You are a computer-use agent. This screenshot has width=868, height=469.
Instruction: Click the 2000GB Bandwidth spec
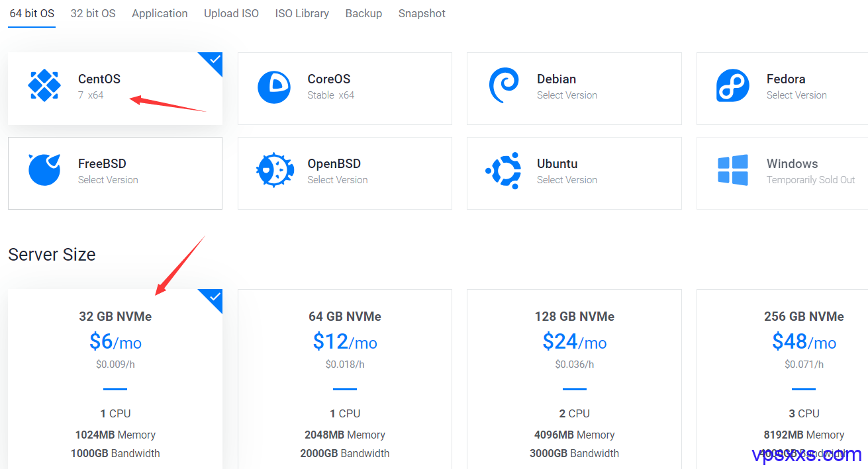pos(345,454)
